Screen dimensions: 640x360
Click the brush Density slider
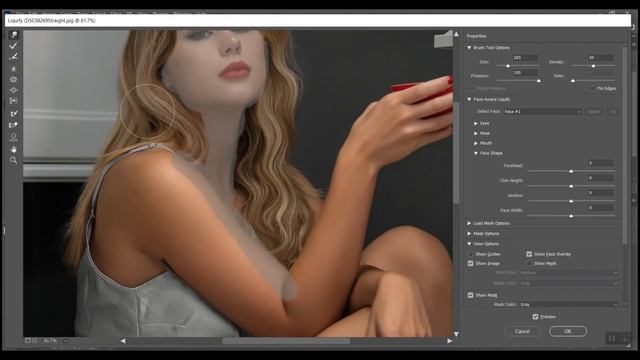click(593, 66)
